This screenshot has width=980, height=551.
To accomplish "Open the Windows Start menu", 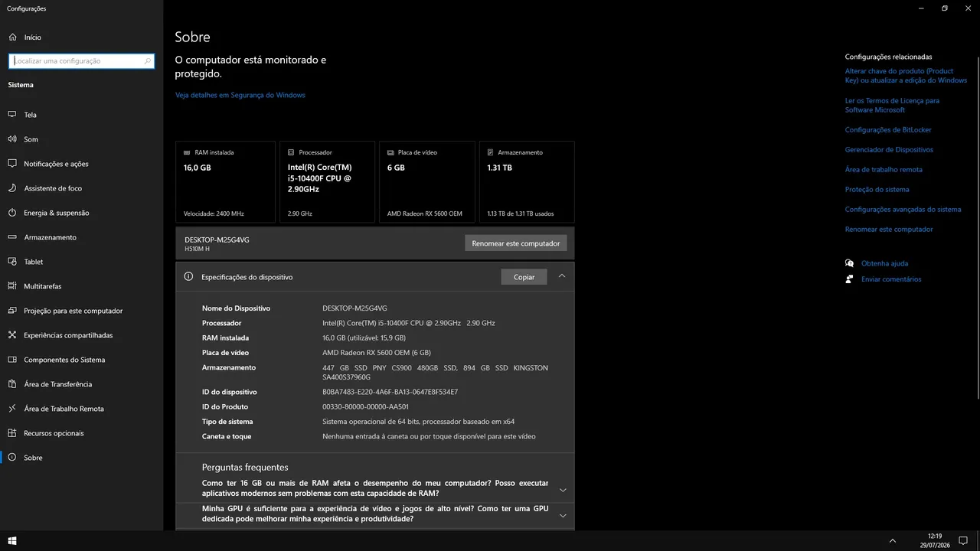I will (x=12, y=540).
